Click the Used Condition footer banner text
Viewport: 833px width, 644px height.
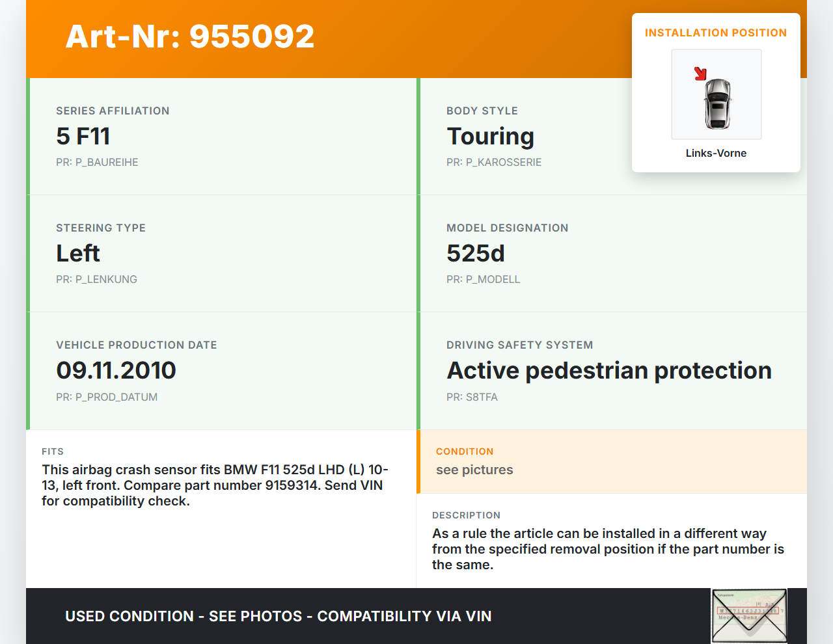(278, 616)
